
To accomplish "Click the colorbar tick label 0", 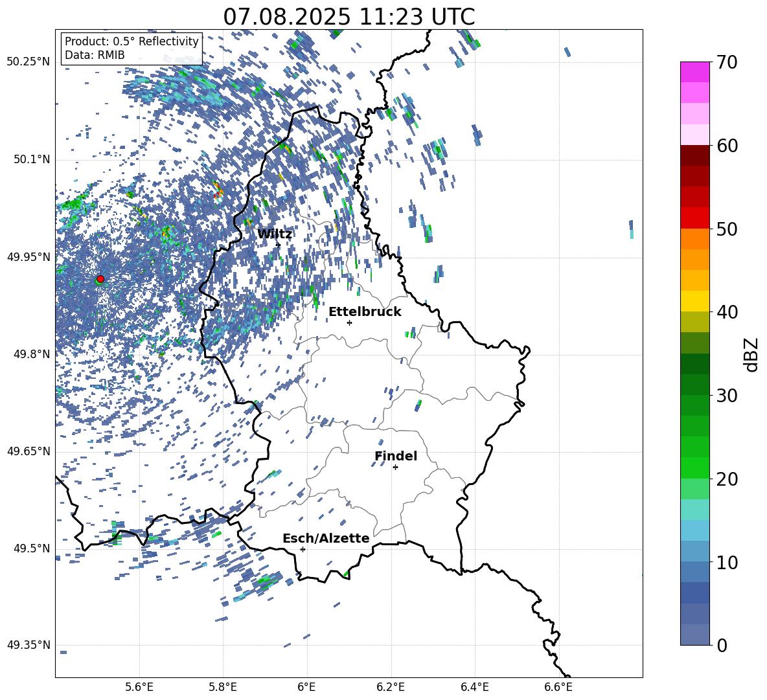I will click(x=722, y=646).
